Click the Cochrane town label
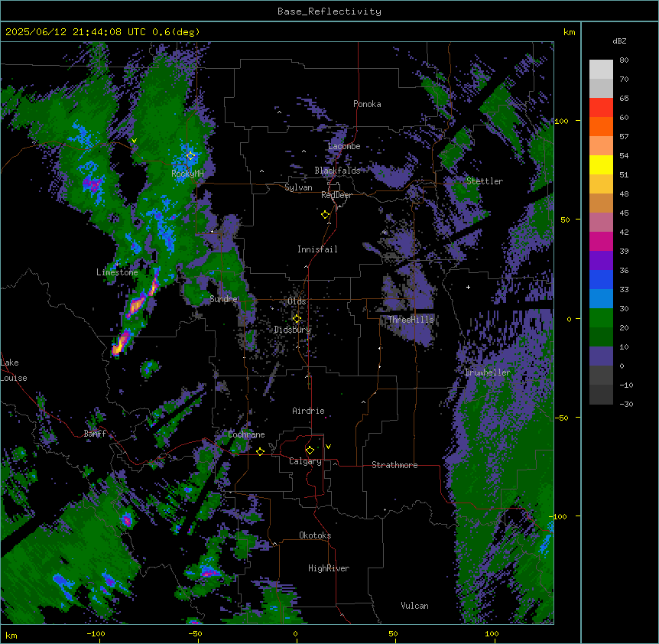The image size is (659, 644). point(246,434)
